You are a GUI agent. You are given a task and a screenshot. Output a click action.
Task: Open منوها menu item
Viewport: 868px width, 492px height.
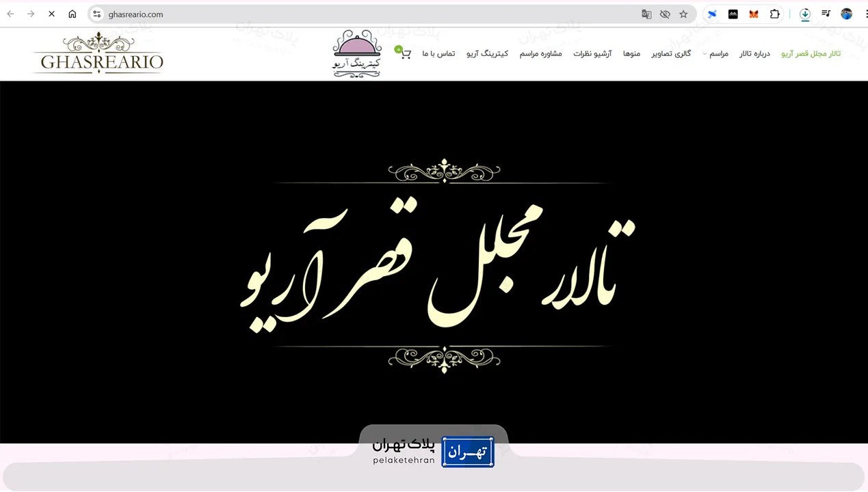(x=631, y=53)
